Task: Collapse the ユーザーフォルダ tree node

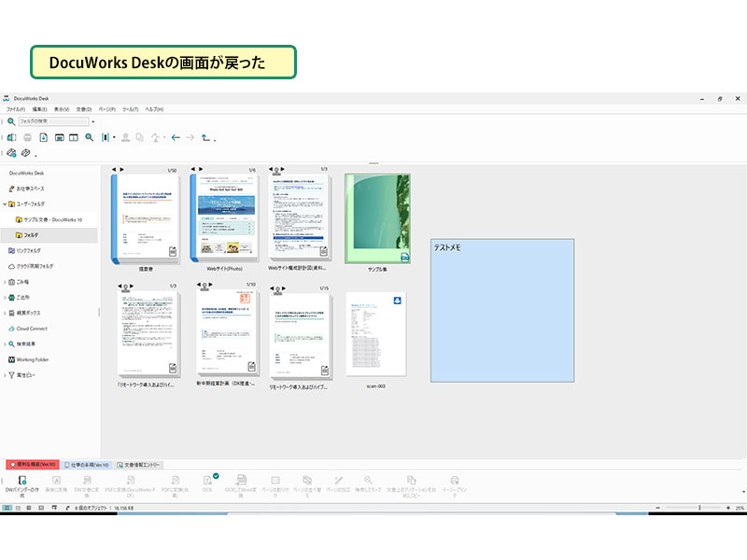Action: 5,204
